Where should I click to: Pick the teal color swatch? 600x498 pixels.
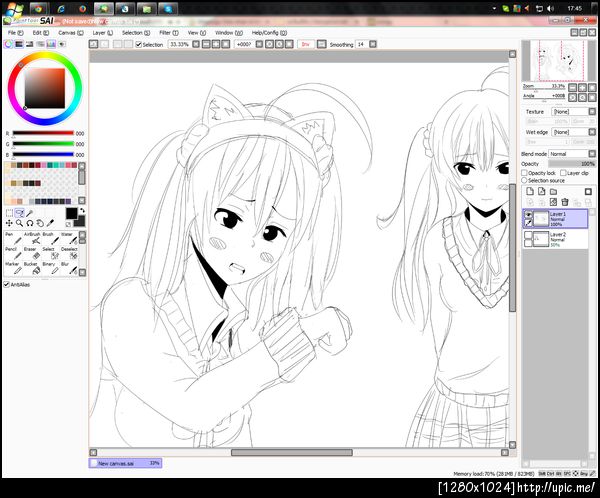[x=50, y=165]
